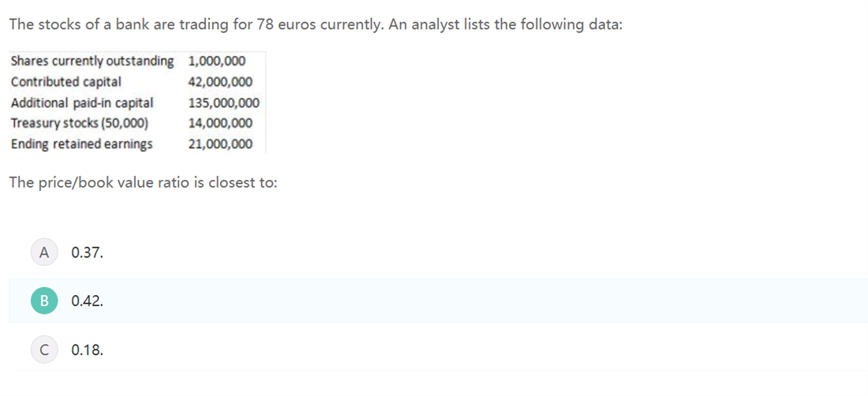Click the Shares currently outstanding label

(92, 61)
